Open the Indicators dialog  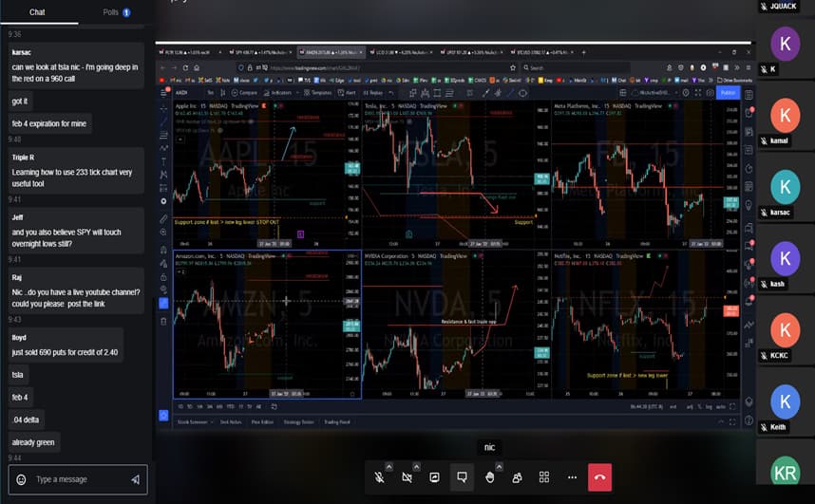pyautogui.click(x=277, y=92)
